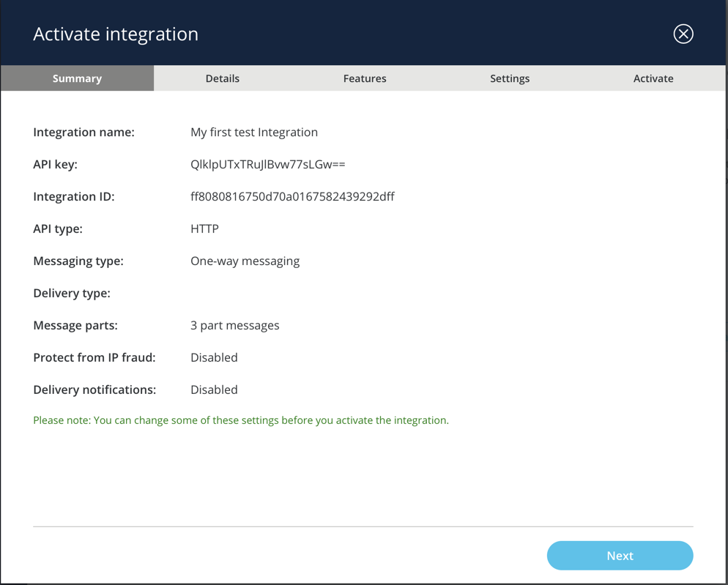Close the Activate integration dialog
The width and height of the screenshot is (728, 585).
pyautogui.click(x=683, y=34)
